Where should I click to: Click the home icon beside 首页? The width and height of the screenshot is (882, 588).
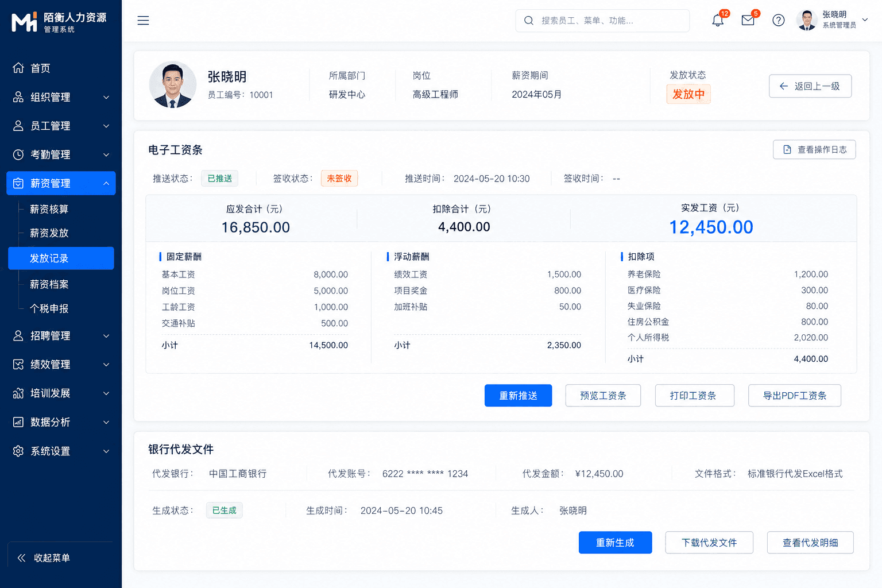(x=18, y=68)
